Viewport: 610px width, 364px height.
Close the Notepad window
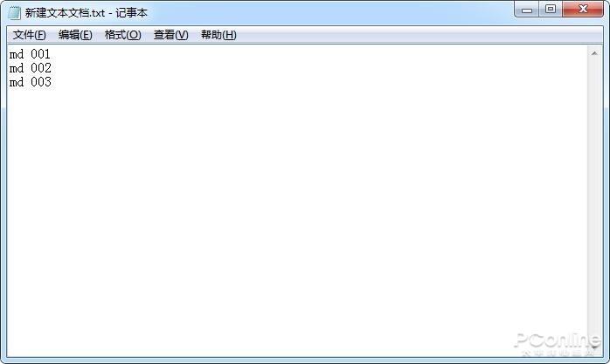point(583,9)
